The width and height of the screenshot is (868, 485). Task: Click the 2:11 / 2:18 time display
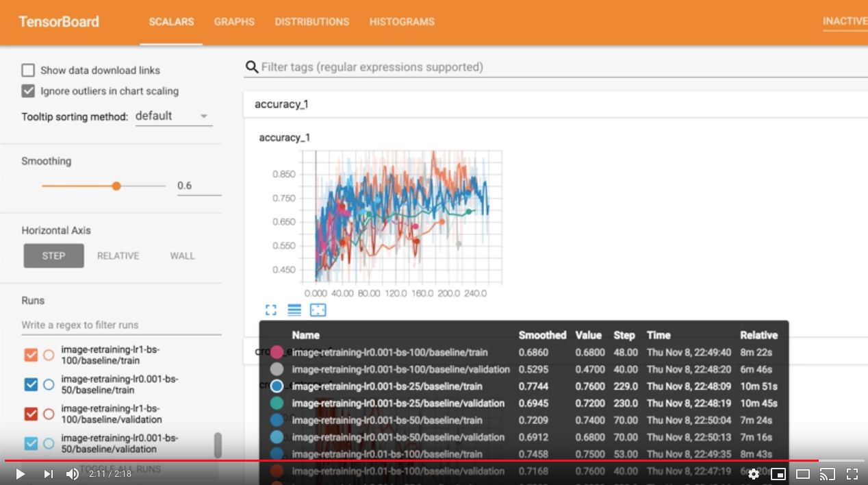tap(110, 473)
